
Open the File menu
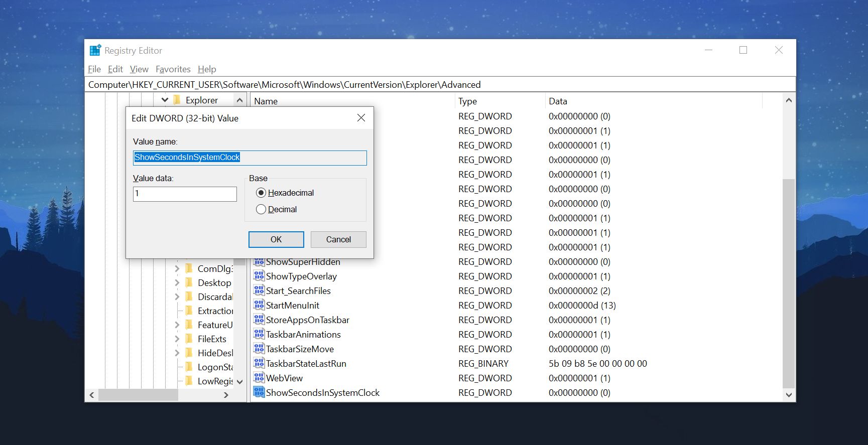[94, 69]
